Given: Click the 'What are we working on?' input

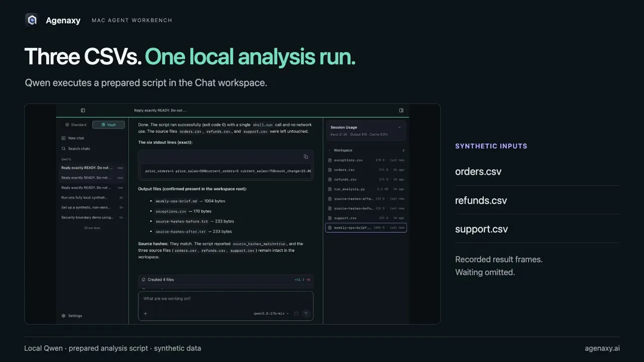Looking at the screenshot, I should pyautogui.click(x=226, y=299).
